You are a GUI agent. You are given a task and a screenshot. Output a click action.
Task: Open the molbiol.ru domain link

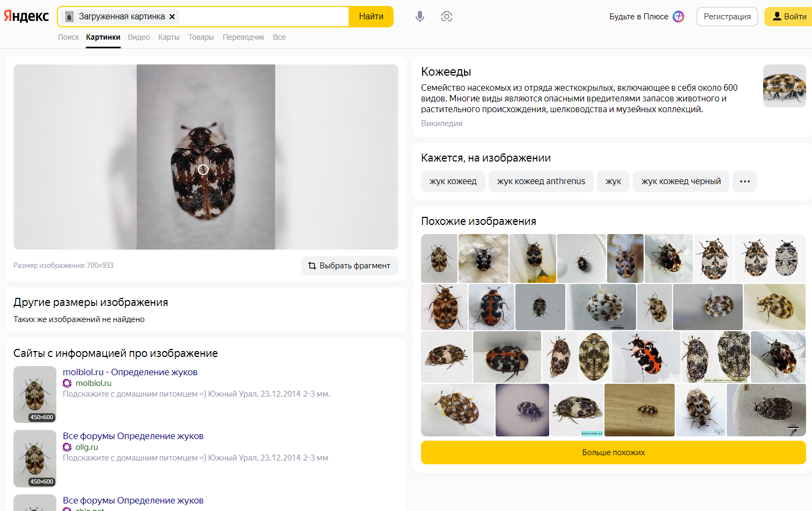(x=93, y=383)
